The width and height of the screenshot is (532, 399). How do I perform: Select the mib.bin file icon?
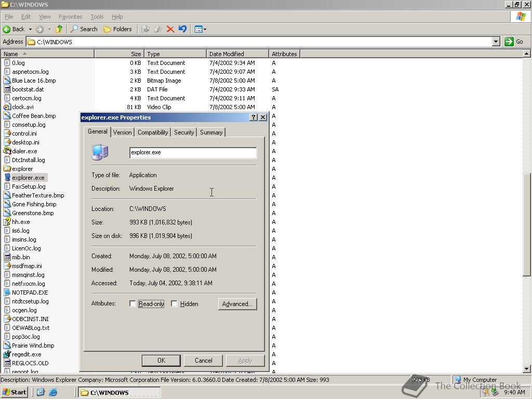pos(7,257)
